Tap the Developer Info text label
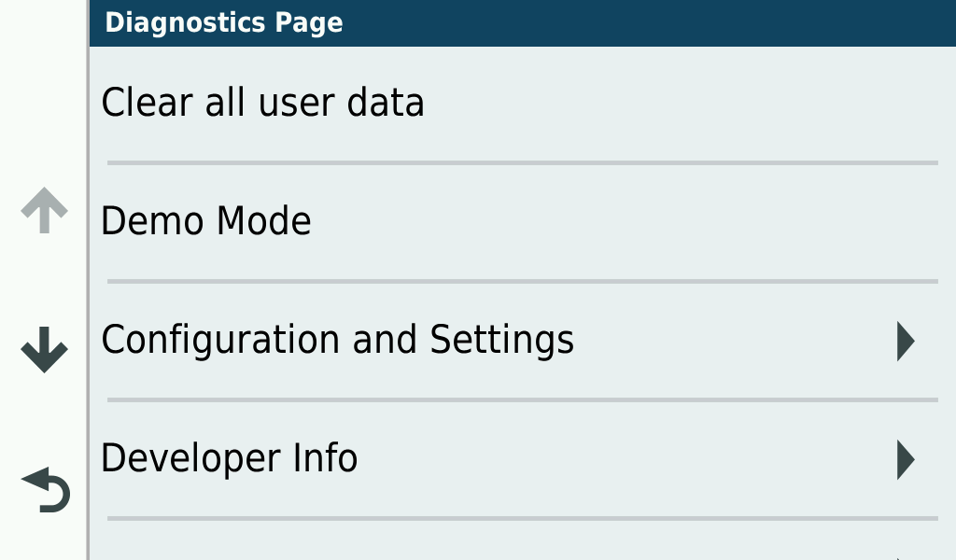Viewport: 956px width, 560px height. pos(229,458)
